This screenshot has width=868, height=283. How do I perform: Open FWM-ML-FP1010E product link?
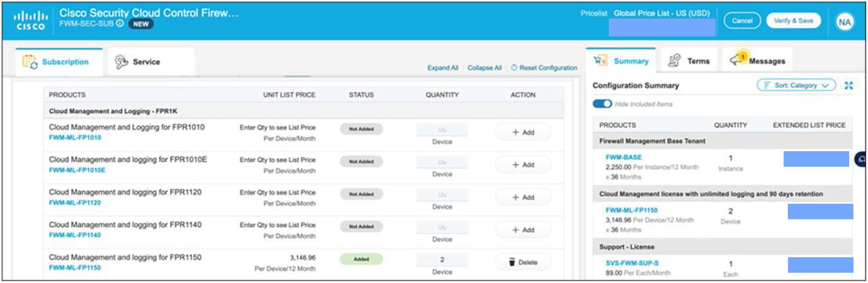click(77, 170)
